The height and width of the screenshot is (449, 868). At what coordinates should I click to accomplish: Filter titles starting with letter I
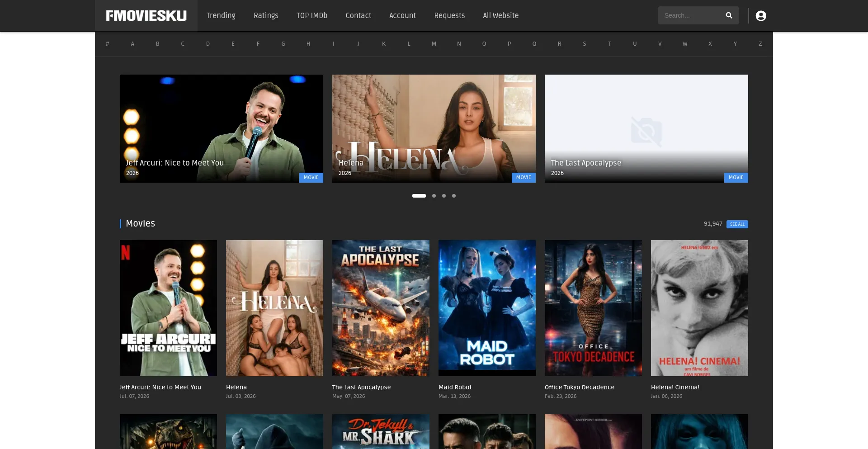[334, 44]
